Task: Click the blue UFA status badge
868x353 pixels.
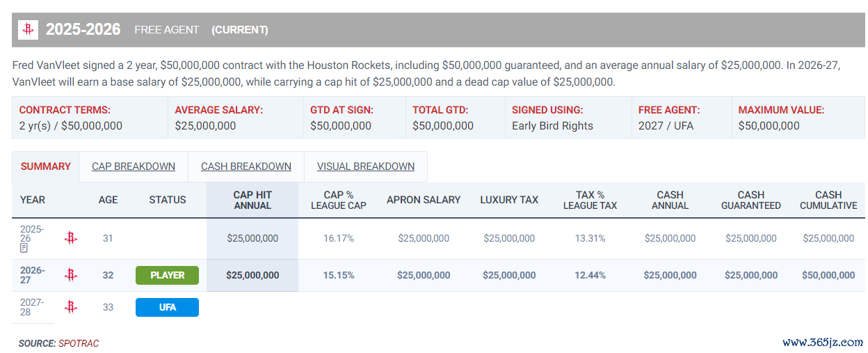Action: click(167, 307)
